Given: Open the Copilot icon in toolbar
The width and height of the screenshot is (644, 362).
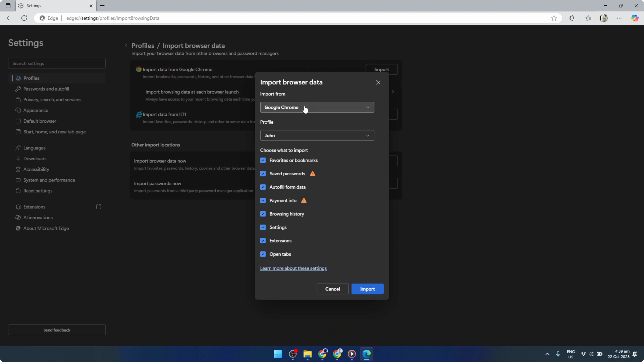Looking at the screenshot, I should [x=635, y=18].
